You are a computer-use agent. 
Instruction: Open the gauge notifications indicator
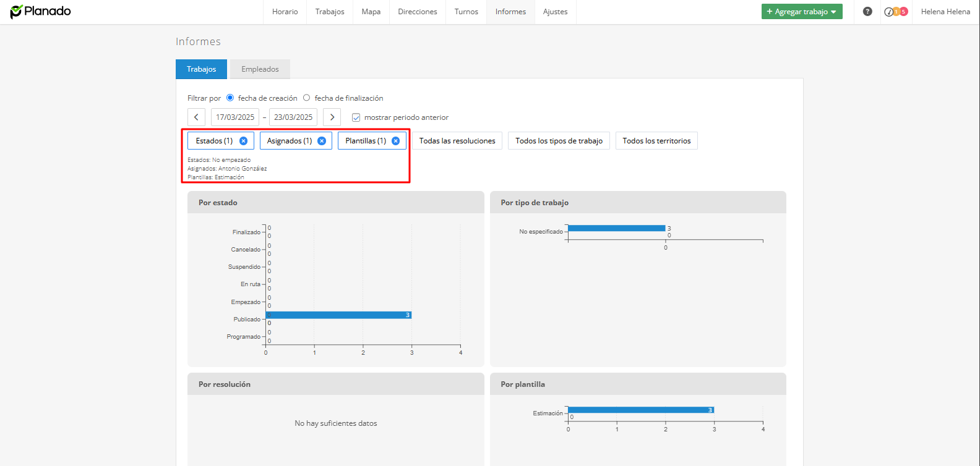pyautogui.click(x=896, y=11)
